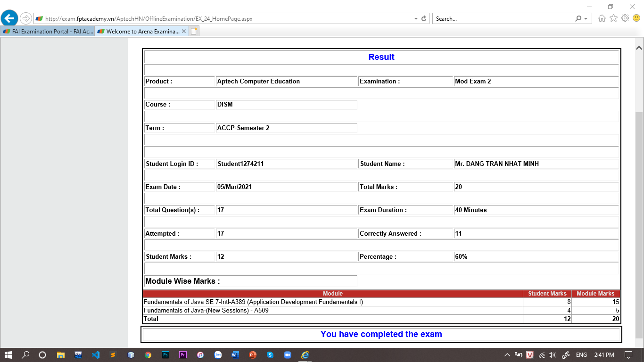The width and height of the screenshot is (644, 362).
Task: Click the red V tray icon
Action: coord(530,355)
